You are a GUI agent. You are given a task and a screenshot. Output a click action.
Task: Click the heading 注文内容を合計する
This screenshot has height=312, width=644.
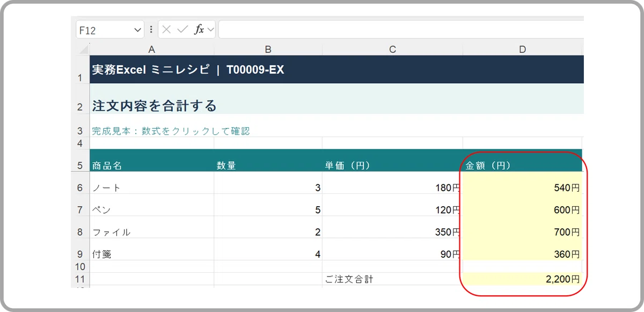point(154,106)
